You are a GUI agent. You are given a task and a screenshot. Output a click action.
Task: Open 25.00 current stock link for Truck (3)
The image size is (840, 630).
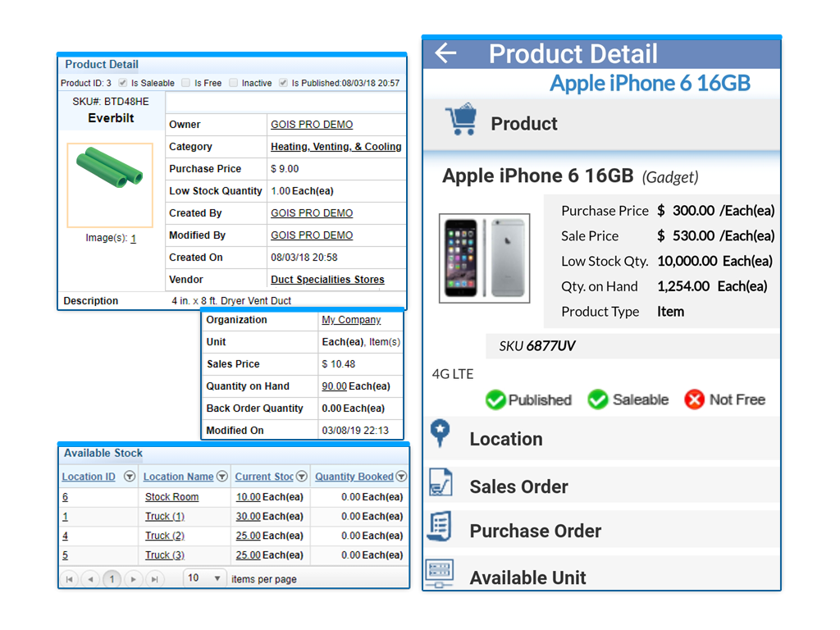coord(248,555)
